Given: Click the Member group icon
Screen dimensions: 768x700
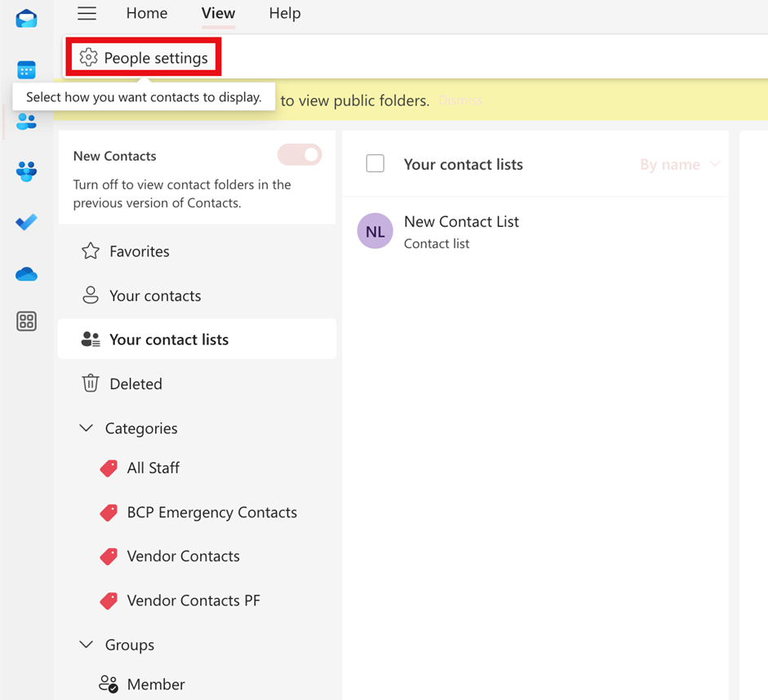Looking at the screenshot, I should 109,684.
